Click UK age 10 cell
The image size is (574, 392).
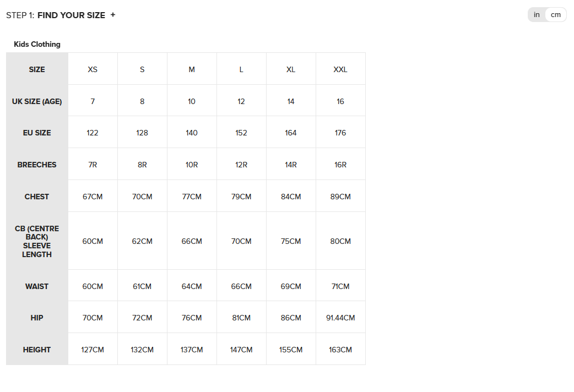[192, 101]
